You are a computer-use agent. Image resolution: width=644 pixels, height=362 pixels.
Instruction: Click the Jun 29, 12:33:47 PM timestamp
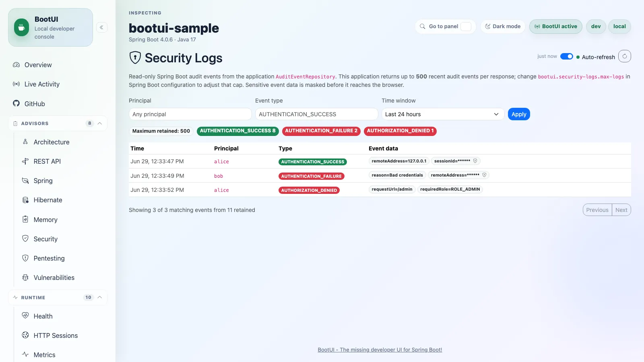(x=157, y=161)
